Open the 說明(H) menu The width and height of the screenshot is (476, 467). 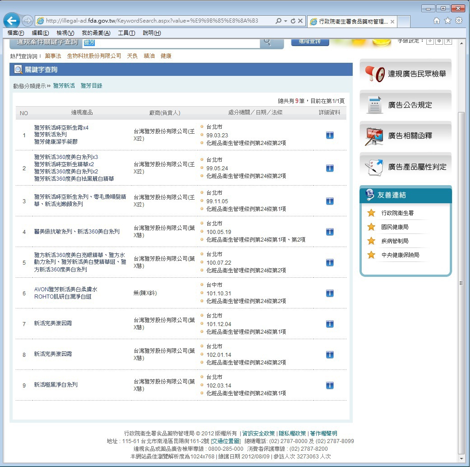pos(152,33)
